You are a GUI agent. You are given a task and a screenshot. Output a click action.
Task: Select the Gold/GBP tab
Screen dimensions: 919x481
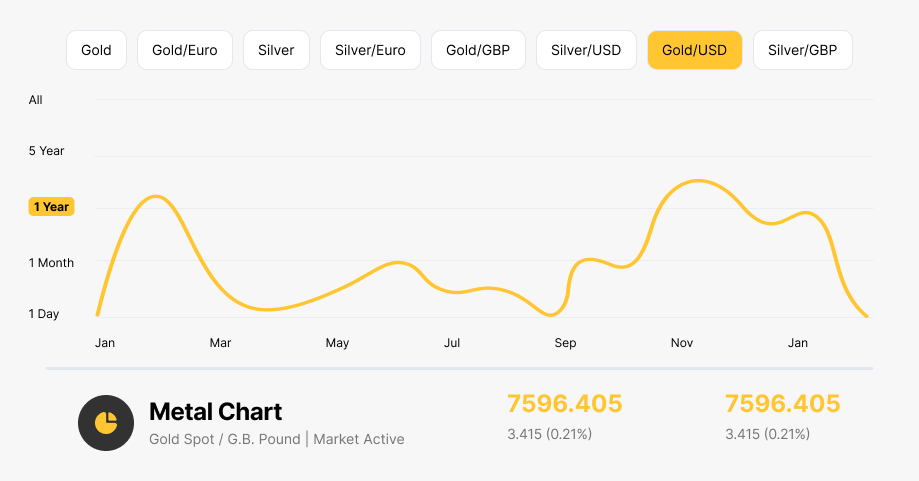[478, 50]
